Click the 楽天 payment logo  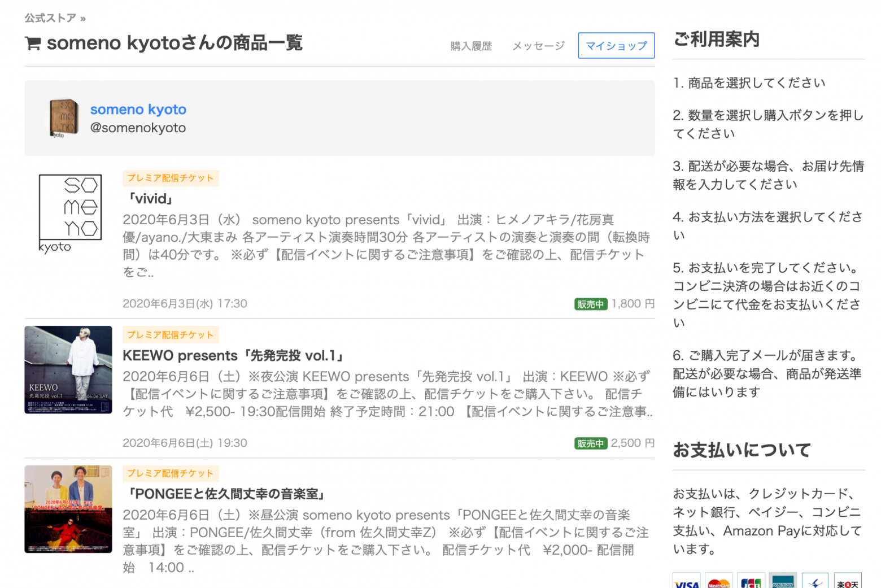pos(848,581)
